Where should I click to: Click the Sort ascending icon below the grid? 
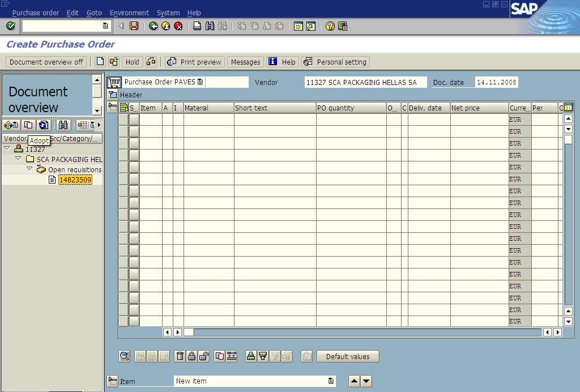click(x=251, y=356)
